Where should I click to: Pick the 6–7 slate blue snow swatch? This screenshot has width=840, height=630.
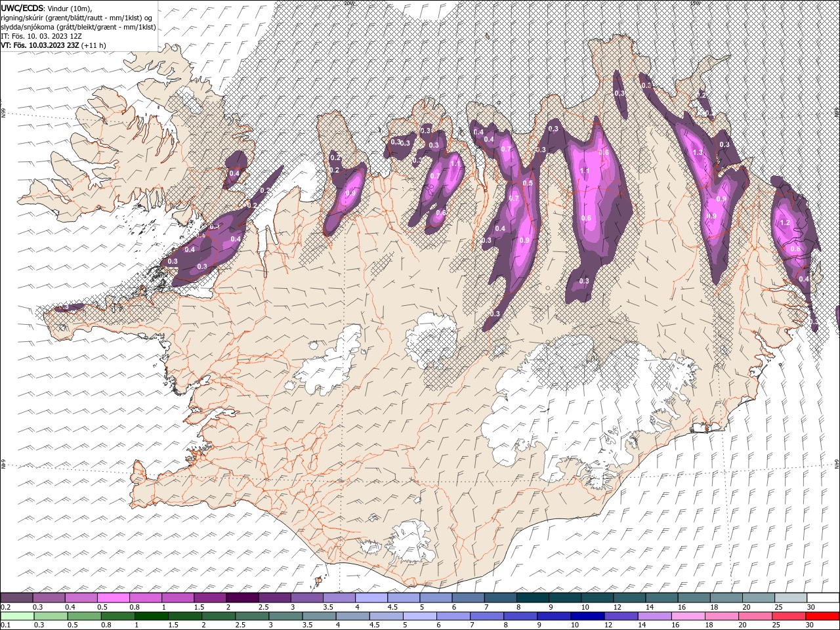(468, 598)
